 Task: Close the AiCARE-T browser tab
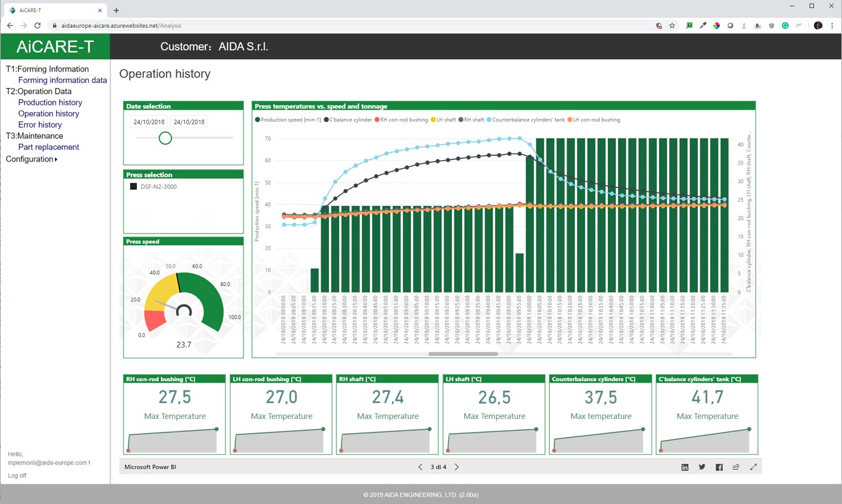pos(101,10)
